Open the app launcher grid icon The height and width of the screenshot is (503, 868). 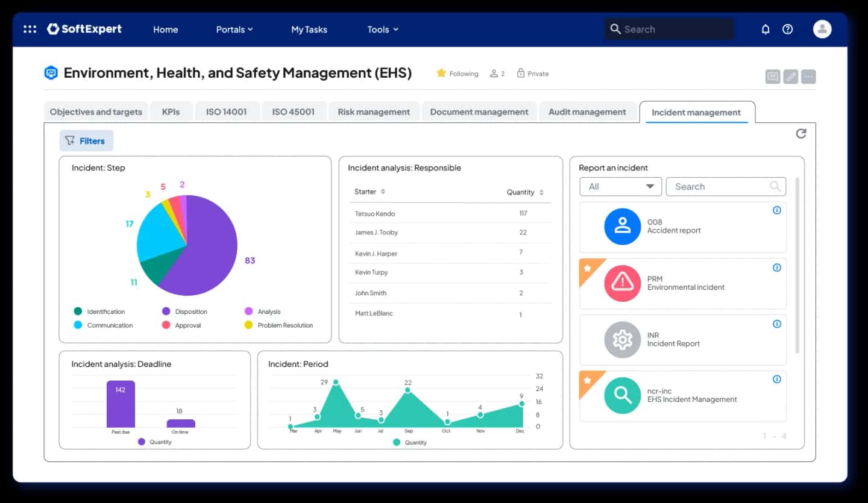tap(30, 29)
